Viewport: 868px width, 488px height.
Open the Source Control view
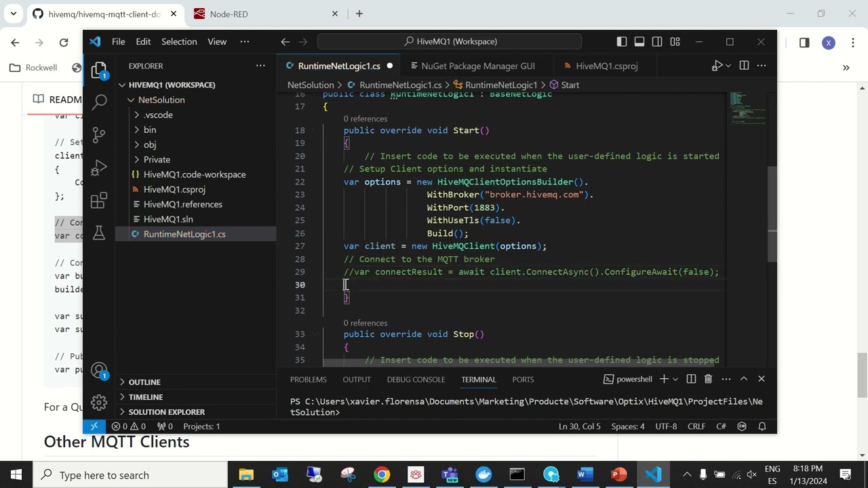coord(99,134)
